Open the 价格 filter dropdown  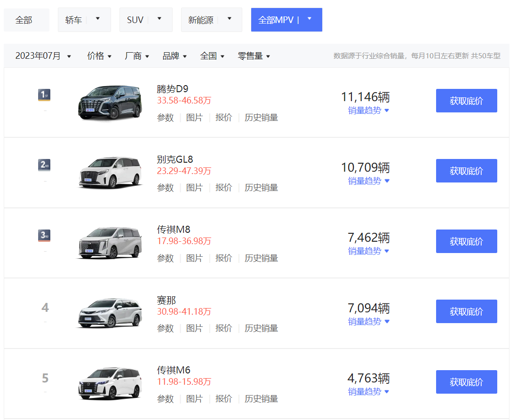point(99,55)
